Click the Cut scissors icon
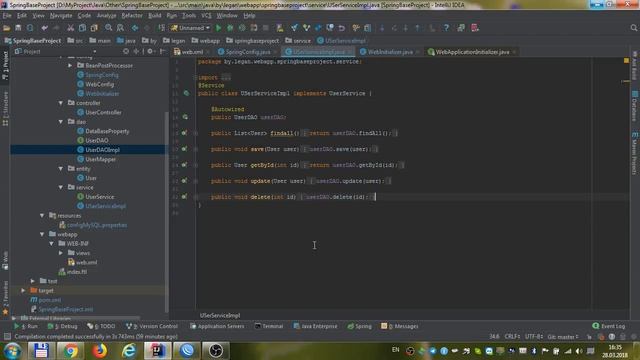This screenshot has width=640, height=360. click(71, 28)
